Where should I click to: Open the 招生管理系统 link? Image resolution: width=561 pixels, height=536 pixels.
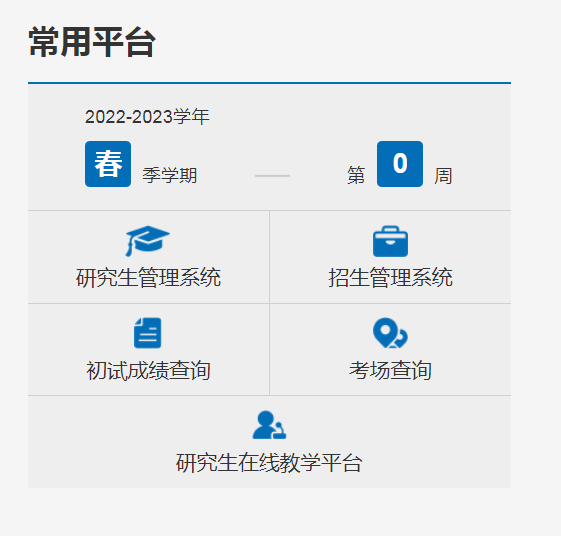390,277
